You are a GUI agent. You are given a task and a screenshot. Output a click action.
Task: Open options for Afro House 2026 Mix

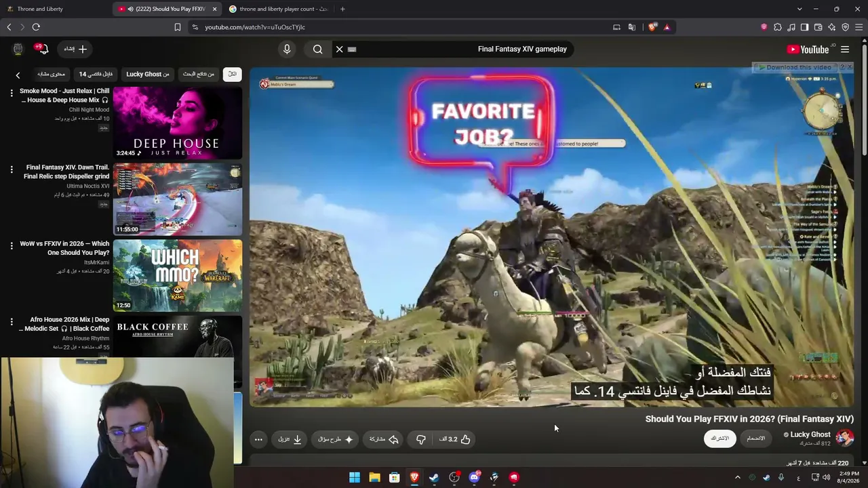point(12,322)
